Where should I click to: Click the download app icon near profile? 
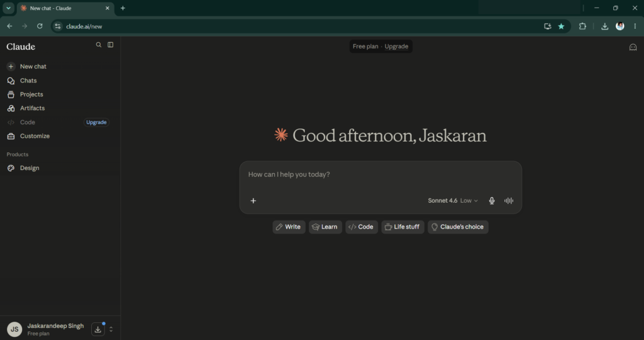pyautogui.click(x=97, y=329)
